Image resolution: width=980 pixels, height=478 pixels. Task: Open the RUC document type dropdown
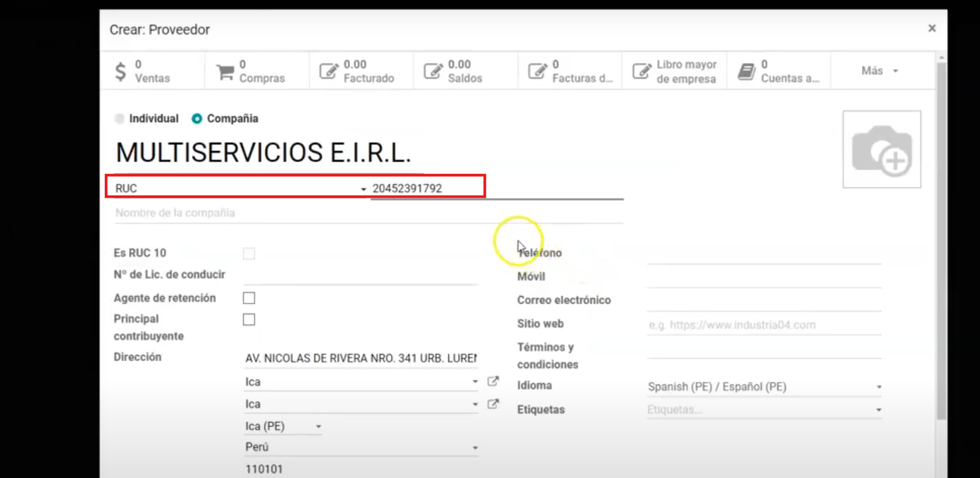(362, 188)
